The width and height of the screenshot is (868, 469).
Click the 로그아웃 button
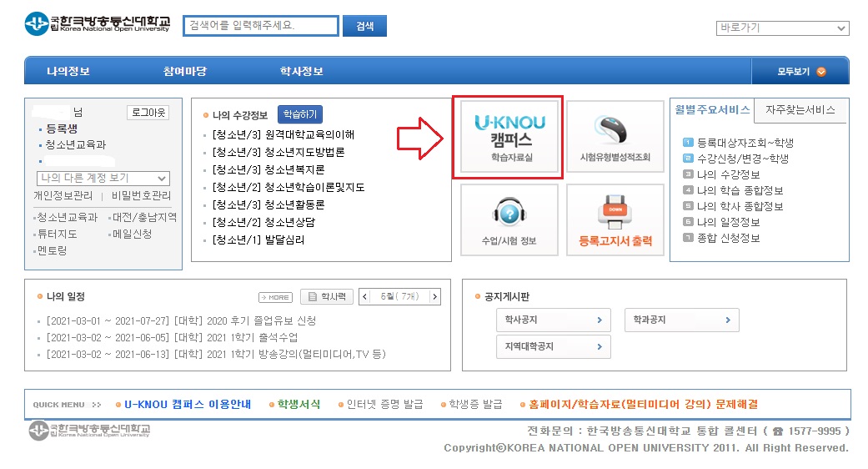[148, 113]
